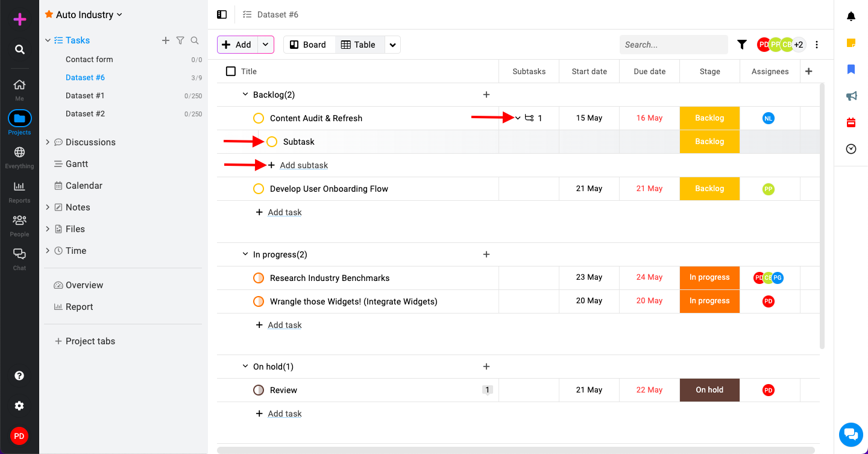Click plus icon in On hold group header
This screenshot has height=454, width=868.
(486, 367)
